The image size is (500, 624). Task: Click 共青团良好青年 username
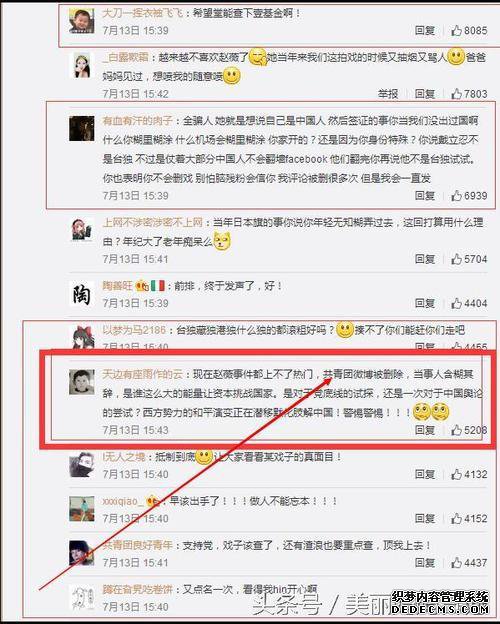[x=137, y=545]
